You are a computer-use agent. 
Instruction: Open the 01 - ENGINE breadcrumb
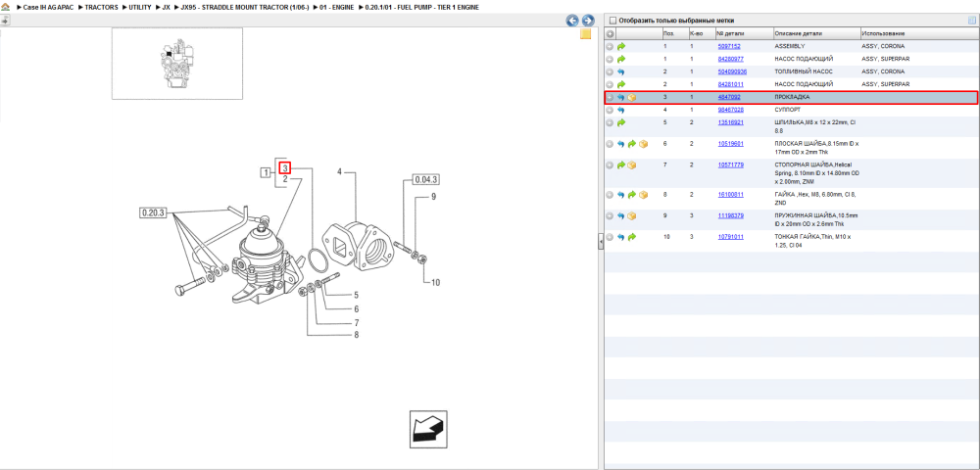pos(337,7)
